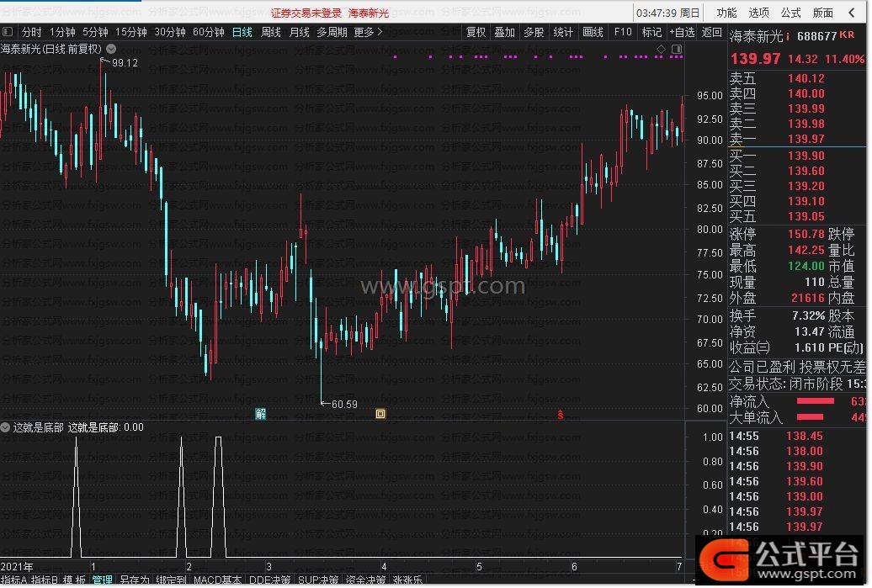Screen dimensions: 872x588
Task: Switch to 周线 weekly chart
Action: tap(271, 32)
